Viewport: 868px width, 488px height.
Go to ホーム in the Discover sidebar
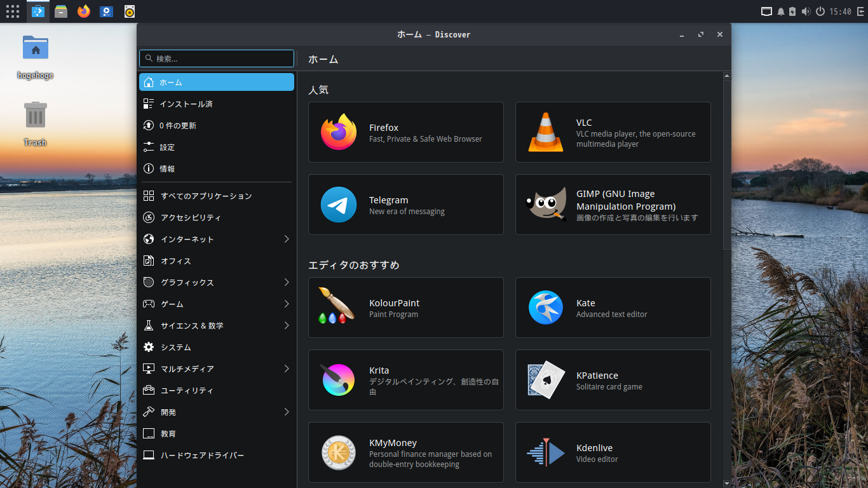(x=217, y=82)
